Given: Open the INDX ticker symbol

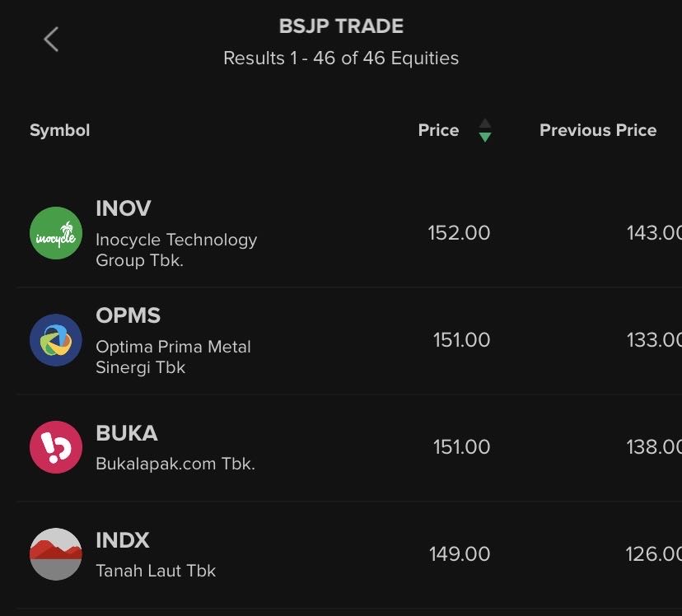Looking at the screenshot, I should click(123, 540).
